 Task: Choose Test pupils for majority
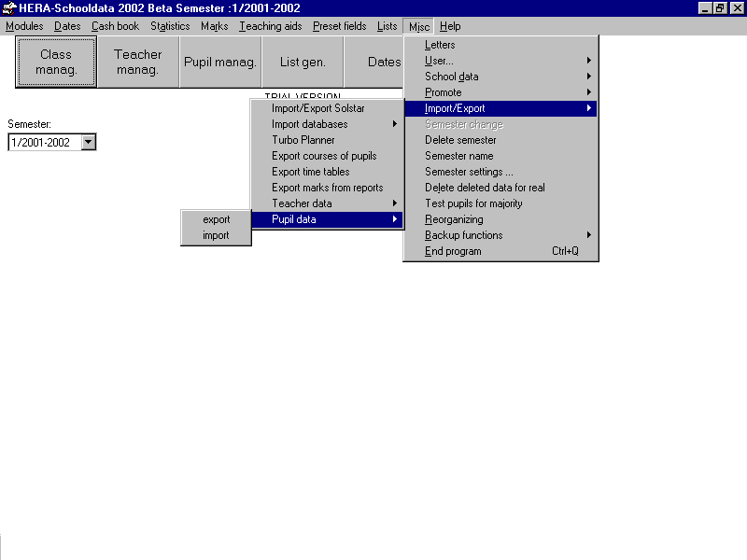point(500,203)
